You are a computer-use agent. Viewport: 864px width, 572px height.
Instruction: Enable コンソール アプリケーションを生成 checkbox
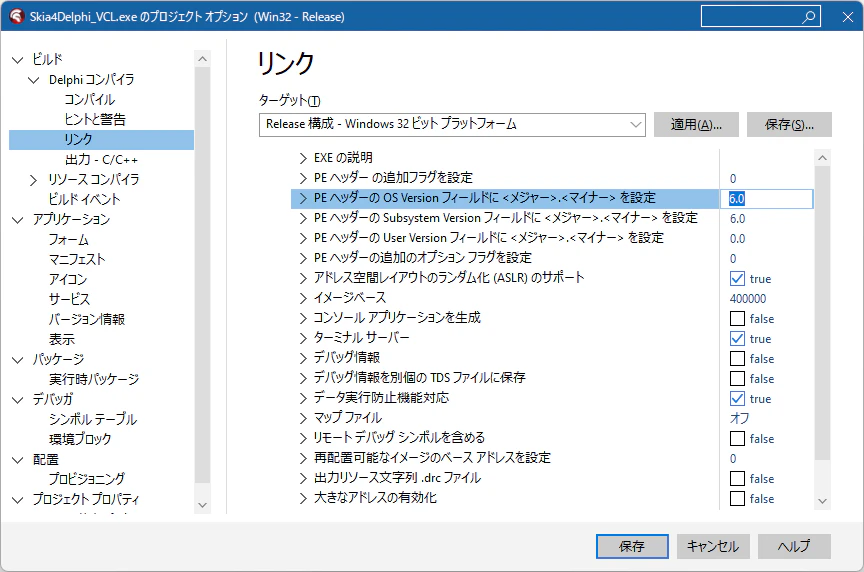click(737, 319)
